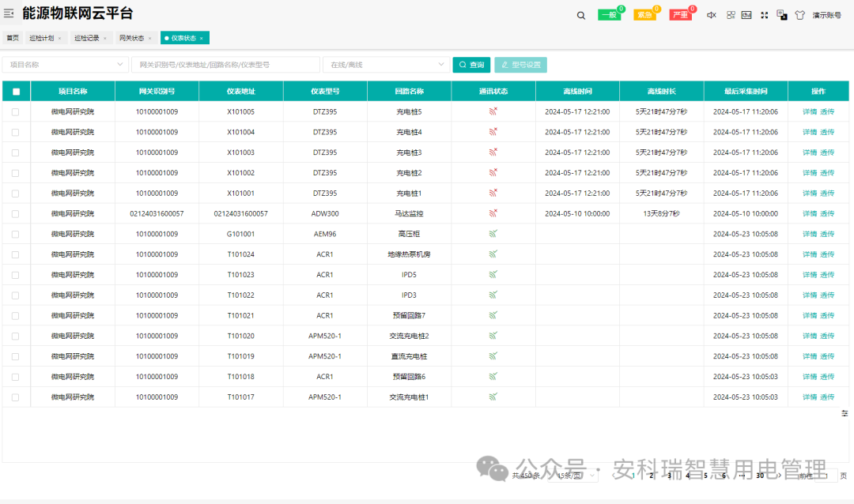Open 详情 for the T101024 row

[810, 254]
